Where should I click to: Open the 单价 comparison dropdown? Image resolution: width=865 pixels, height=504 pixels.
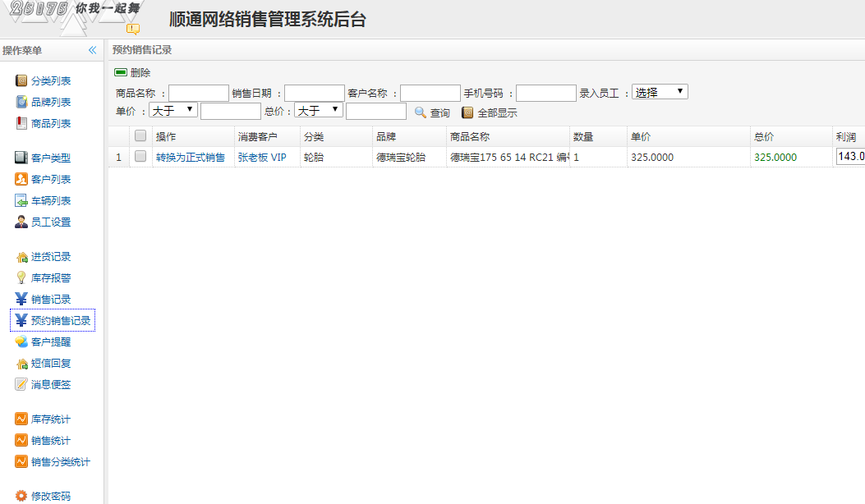pos(173,110)
